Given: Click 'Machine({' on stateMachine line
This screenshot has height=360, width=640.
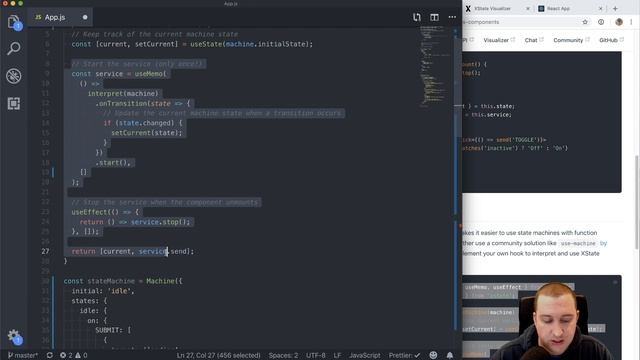Looking at the screenshot, I should point(164,281).
